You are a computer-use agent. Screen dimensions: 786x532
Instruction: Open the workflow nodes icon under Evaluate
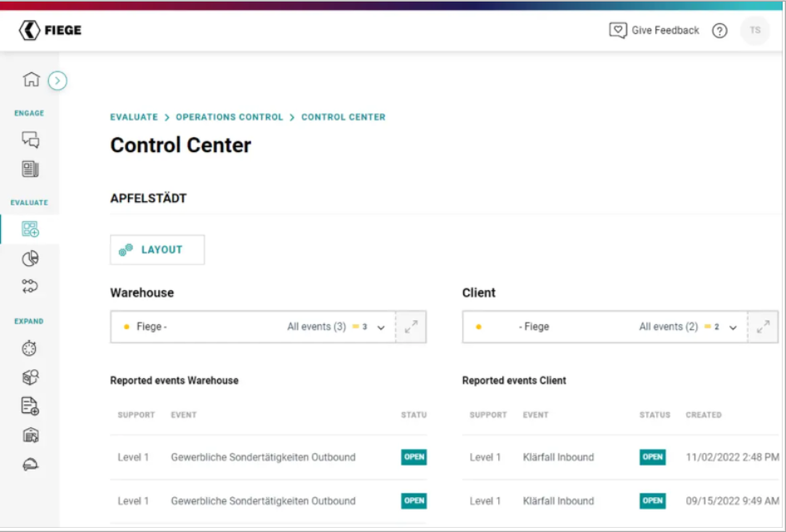pyautogui.click(x=31, y=287)
